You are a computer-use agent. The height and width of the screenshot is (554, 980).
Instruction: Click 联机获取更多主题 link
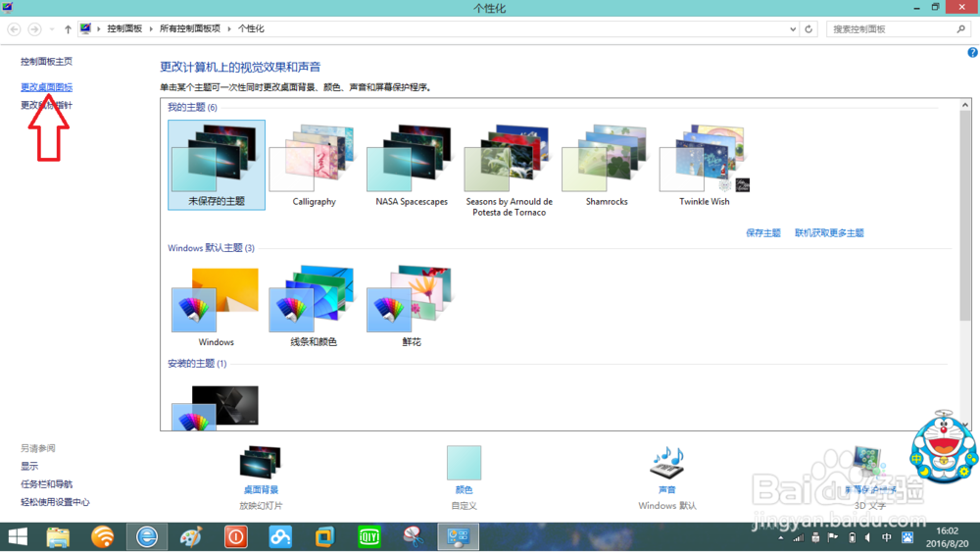pos(829,232)
